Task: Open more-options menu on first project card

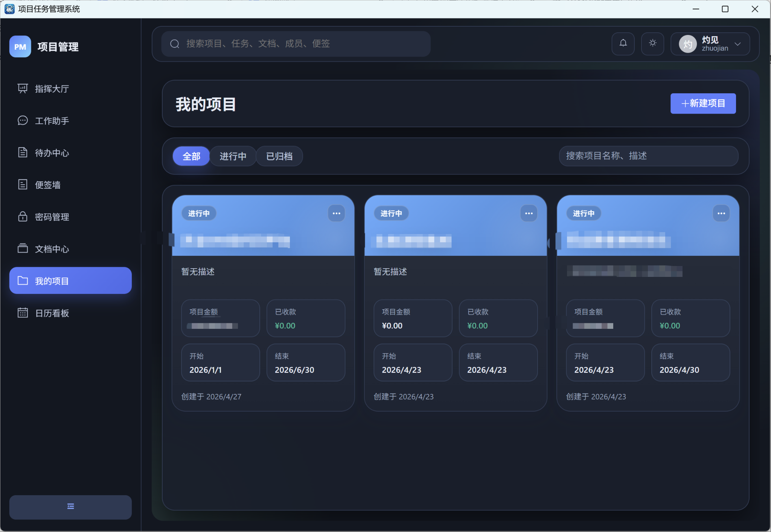Action: [336, 213]
